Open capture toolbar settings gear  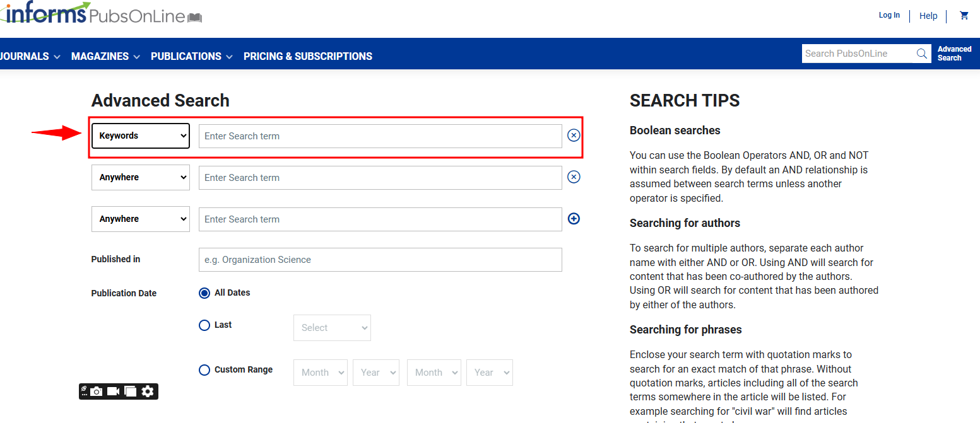148,391
